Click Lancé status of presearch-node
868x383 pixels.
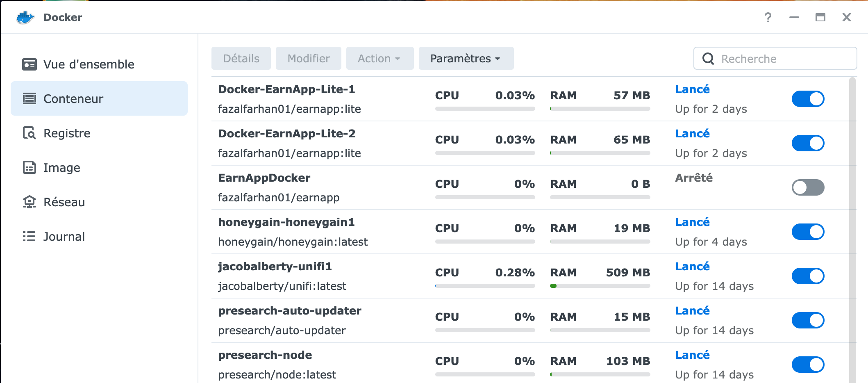[x=692, y=355]
